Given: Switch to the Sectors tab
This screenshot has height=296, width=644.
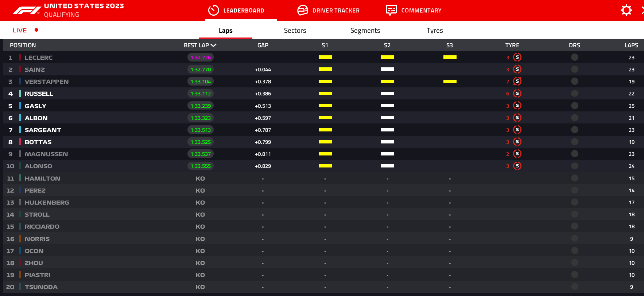Looking at the screenshot, I should point(295,31).
